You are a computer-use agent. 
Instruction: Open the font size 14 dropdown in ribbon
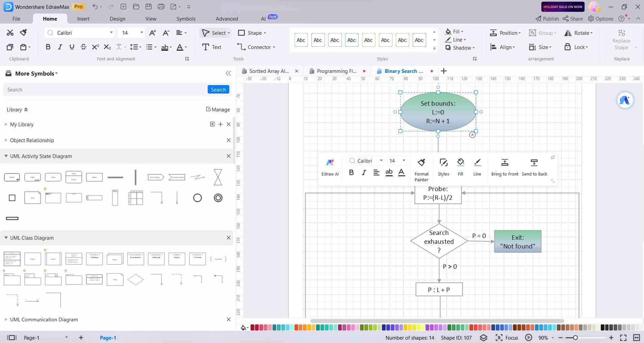pyautogui.click(x=142, y=33)
